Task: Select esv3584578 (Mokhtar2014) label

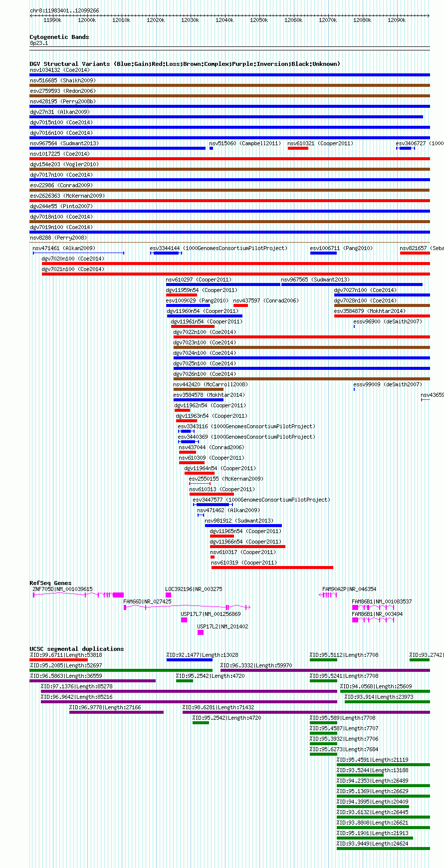Action: (210, 395)
